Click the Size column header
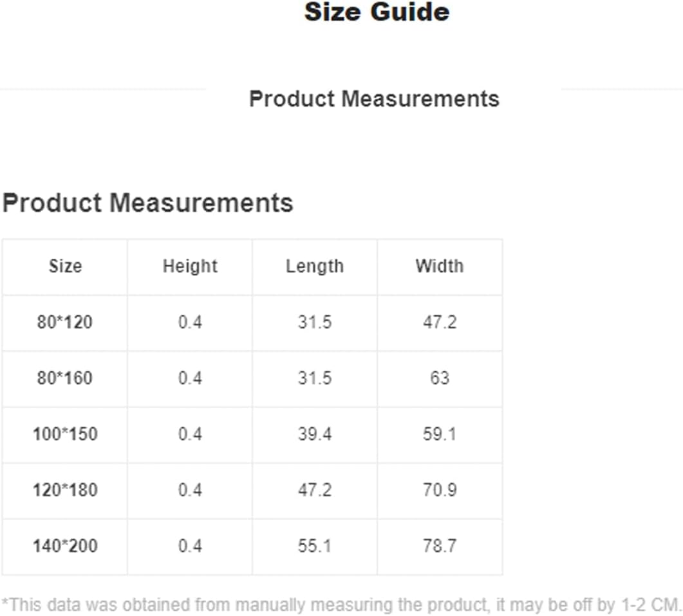Viewport: 683px width, 616px height. coord(65,266)
